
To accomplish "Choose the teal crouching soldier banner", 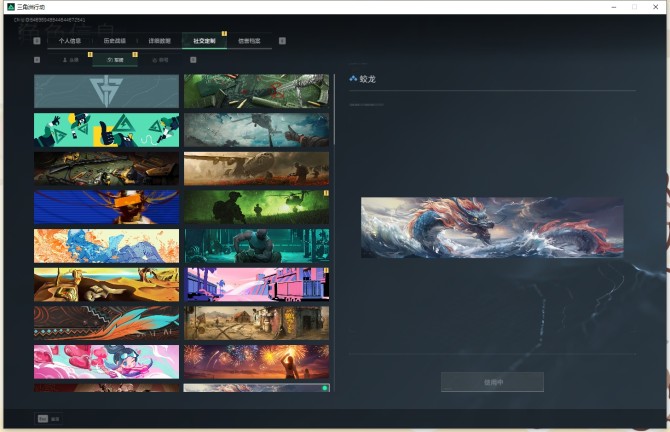I will [x=256, y=246].
